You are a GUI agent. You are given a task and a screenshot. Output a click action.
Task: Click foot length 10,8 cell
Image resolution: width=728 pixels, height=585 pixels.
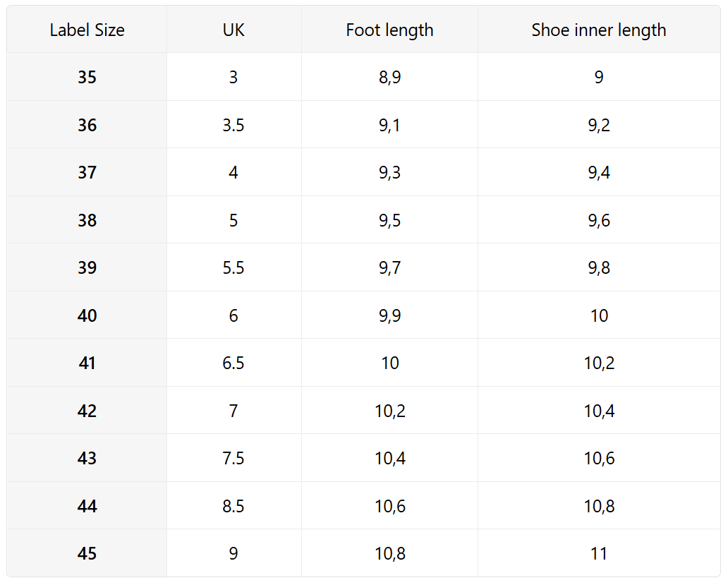[389, 554]
